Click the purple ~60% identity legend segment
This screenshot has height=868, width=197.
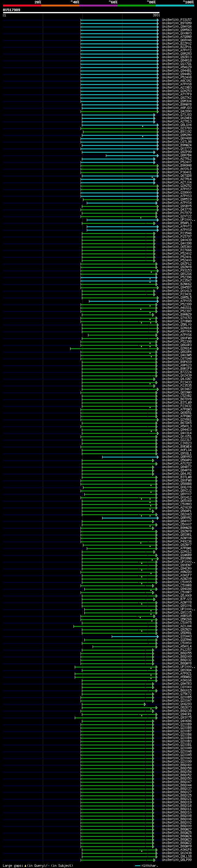[x=99, y=6]
